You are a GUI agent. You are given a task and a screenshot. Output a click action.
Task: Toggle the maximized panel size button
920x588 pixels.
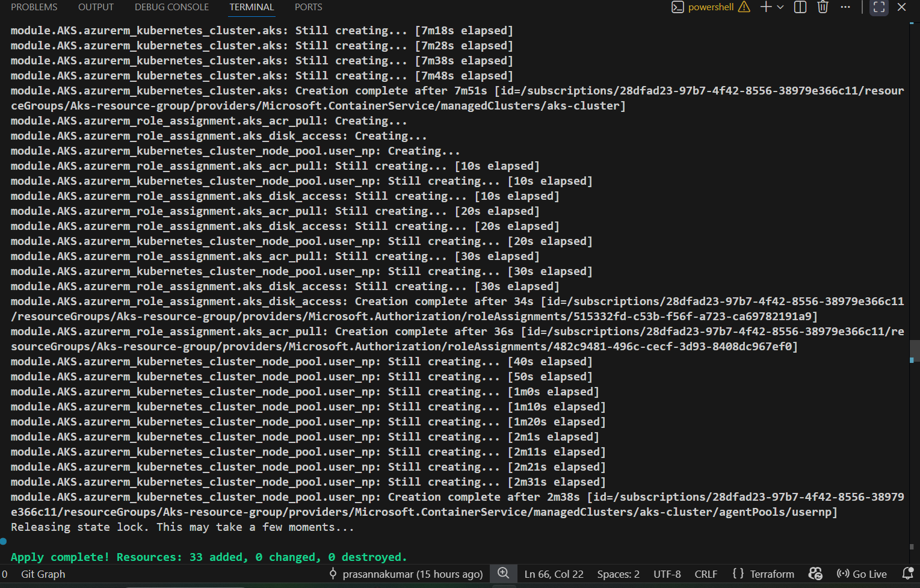pos(878,7)
